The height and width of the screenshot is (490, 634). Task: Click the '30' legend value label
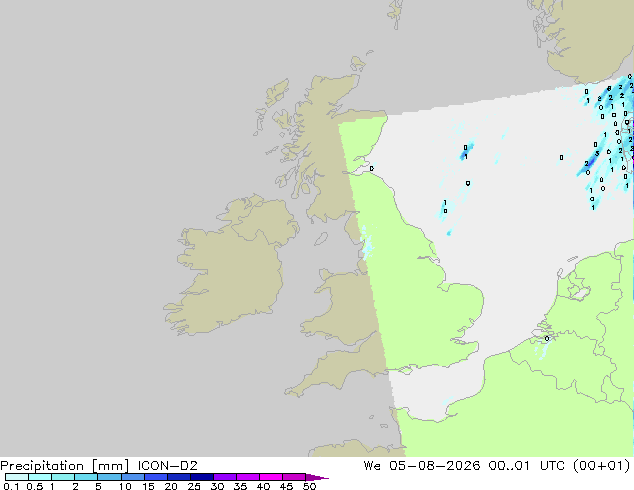click(217, 486)
